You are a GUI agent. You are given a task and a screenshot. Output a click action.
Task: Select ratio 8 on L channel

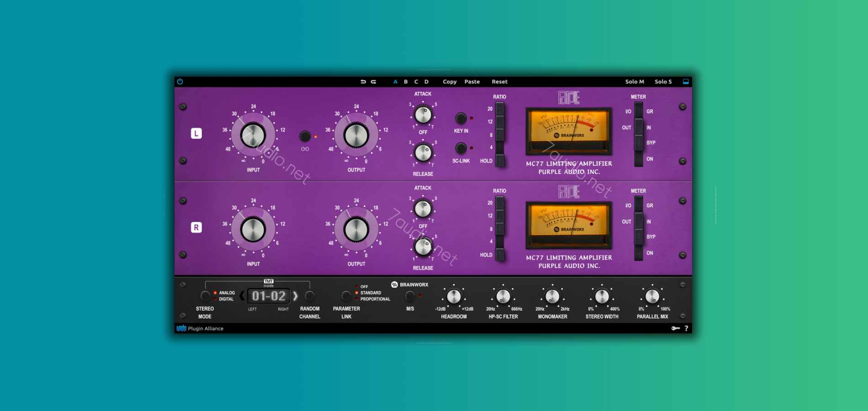(x=500, y=135)
